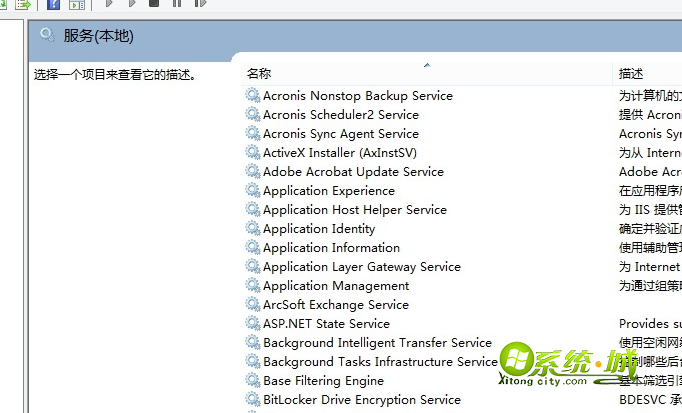The width and height of the screenshot is (682, 413).
Task: Click description '为 Internet' of Application Layer Gateway
Action: click(650, 267)
